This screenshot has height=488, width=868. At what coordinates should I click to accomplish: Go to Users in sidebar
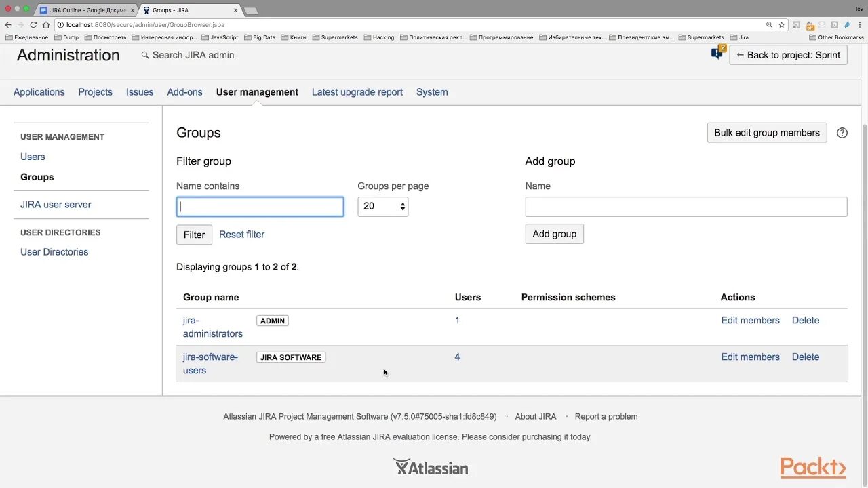(33, 157)
